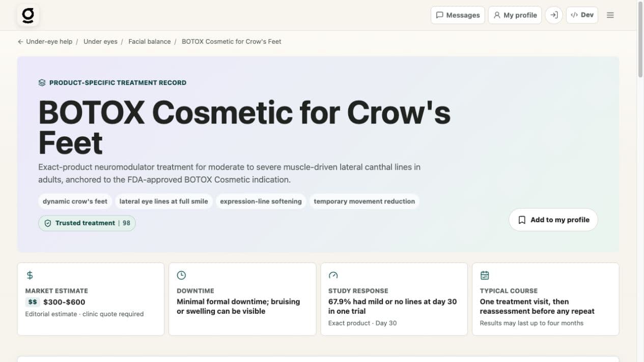Click the back arrow in breadcrumb
The image size is (644, 362).
point(20,42)
